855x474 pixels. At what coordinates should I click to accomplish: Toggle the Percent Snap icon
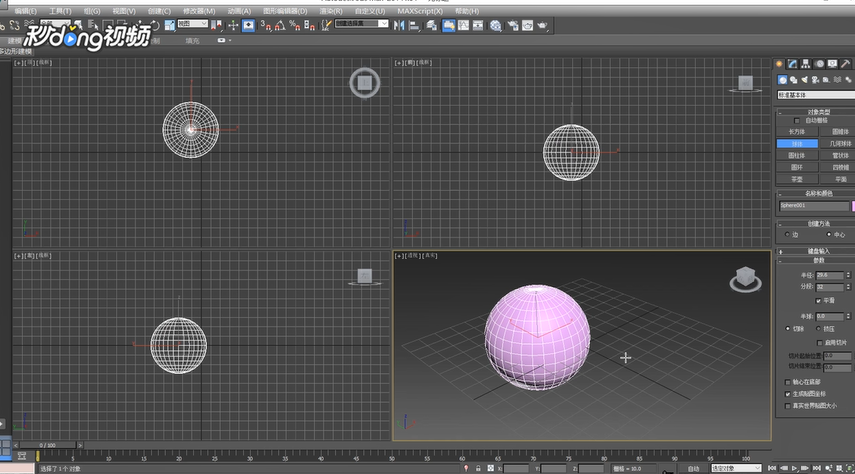[x=294, y=25]
